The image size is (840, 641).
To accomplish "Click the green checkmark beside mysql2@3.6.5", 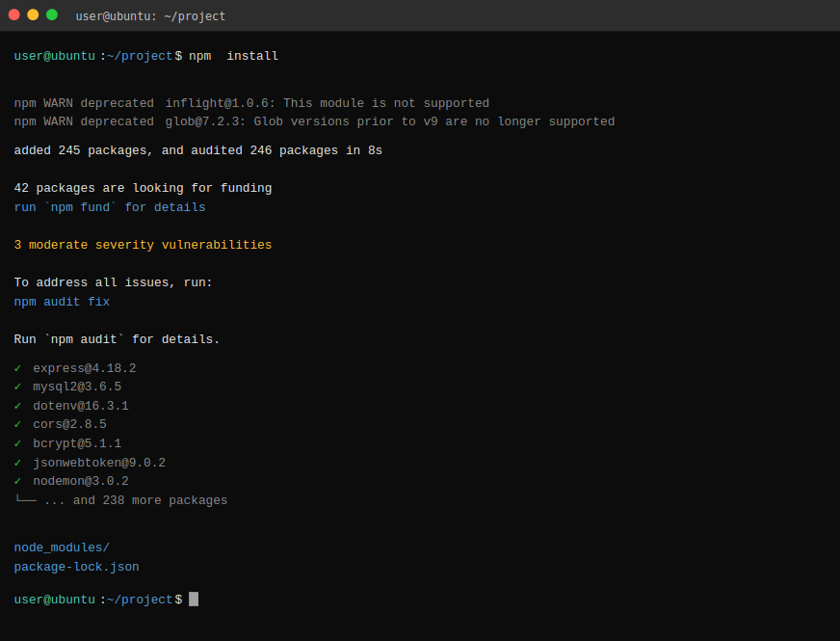I will [x=17, y=387].
